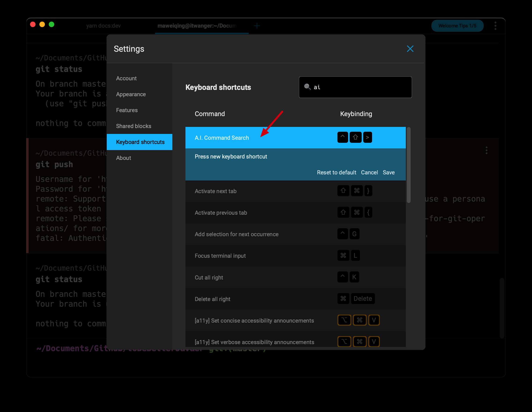Click the shortcuts list scrollbar thumb
Screen dimensions: 532x412
tap(409, 165)
